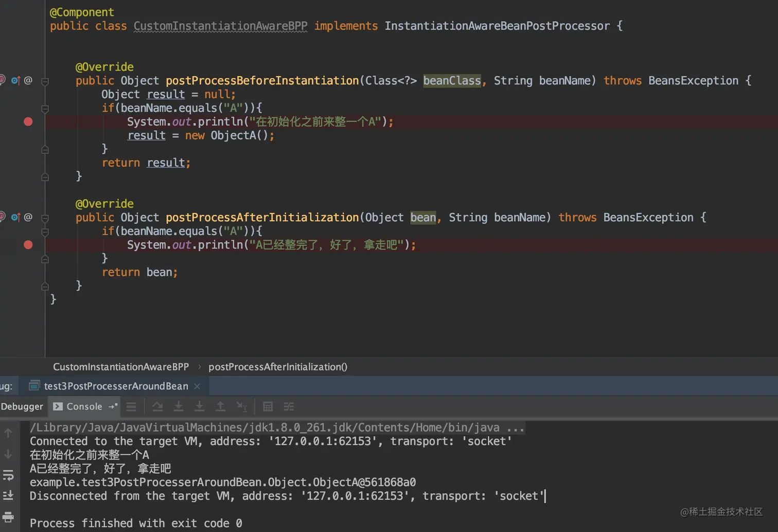Click the highlighted beanClass parameter
This screenshot has height=532, width=778.
point(452,81)
